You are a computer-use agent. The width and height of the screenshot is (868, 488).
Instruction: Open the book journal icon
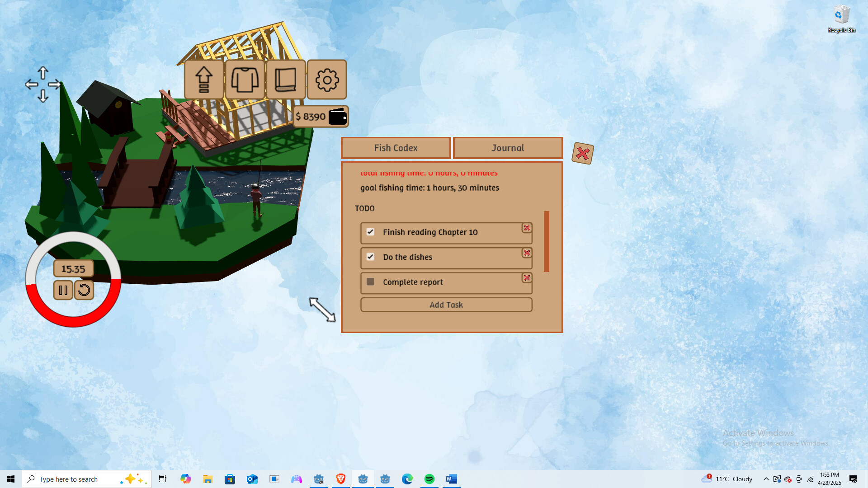coord(286,80)
